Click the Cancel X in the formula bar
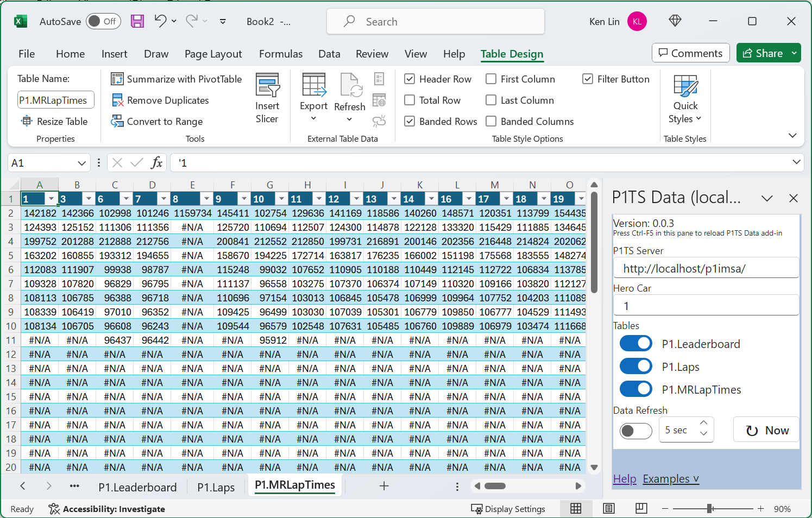 [117, 162]
